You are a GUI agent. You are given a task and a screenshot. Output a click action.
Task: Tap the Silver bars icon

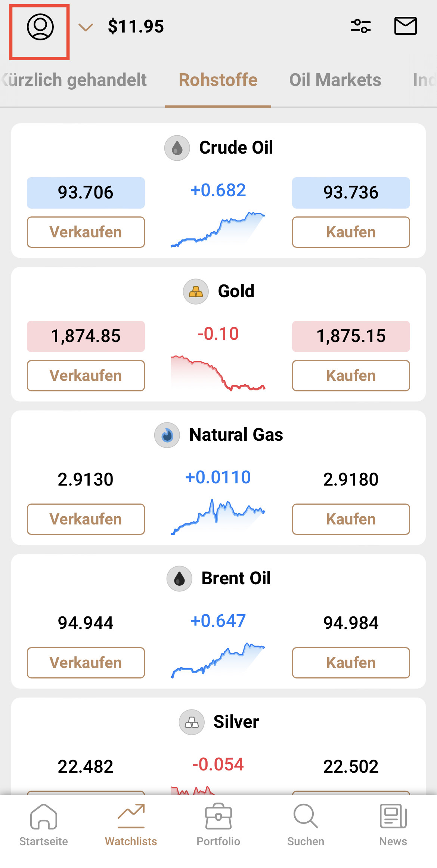(192, 722)
